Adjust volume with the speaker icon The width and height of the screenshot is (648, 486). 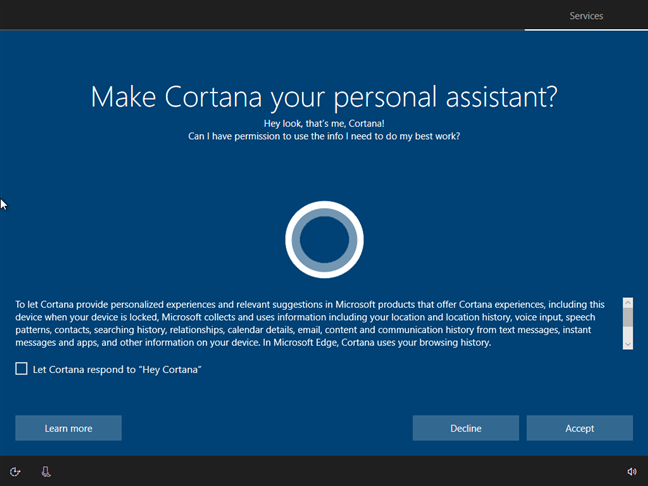pos(632,472)
